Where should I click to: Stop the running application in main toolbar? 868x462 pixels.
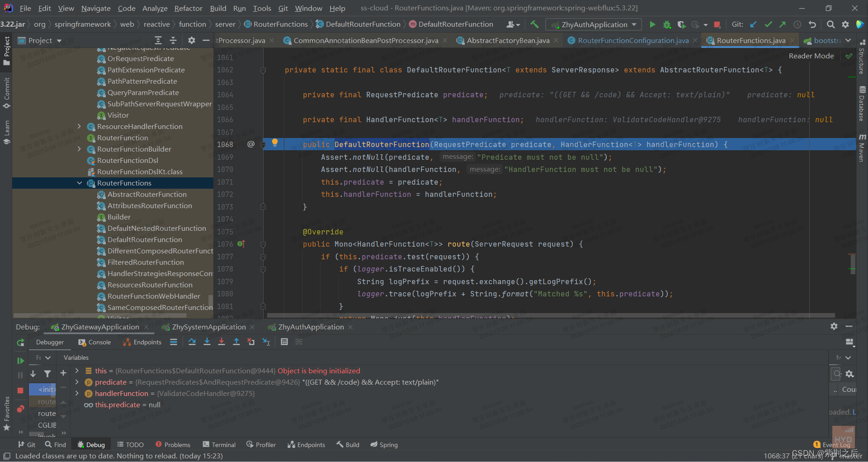[x=717, y=24]
